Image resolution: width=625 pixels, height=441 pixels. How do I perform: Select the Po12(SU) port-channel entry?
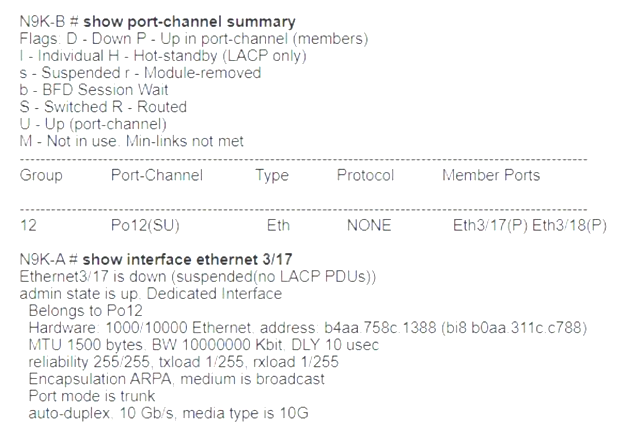click(142, 226)
